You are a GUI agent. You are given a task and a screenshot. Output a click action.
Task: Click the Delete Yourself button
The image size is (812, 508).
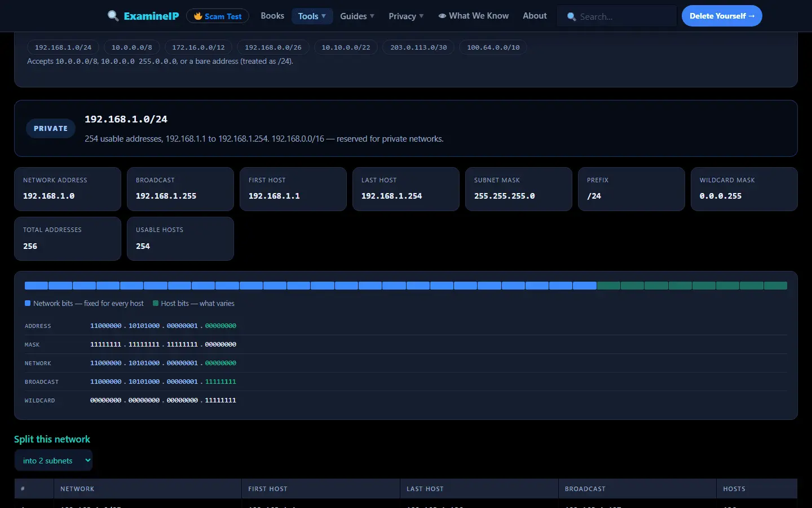tap(722, 16)
